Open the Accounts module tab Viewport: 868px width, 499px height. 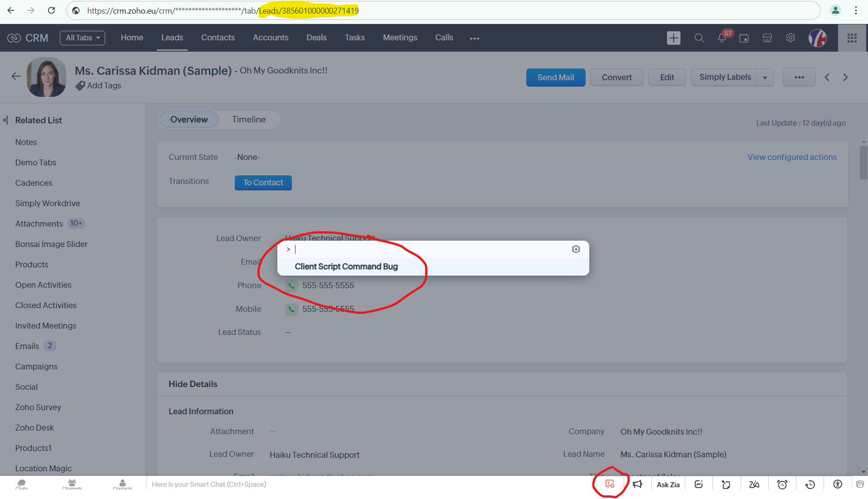271,38
